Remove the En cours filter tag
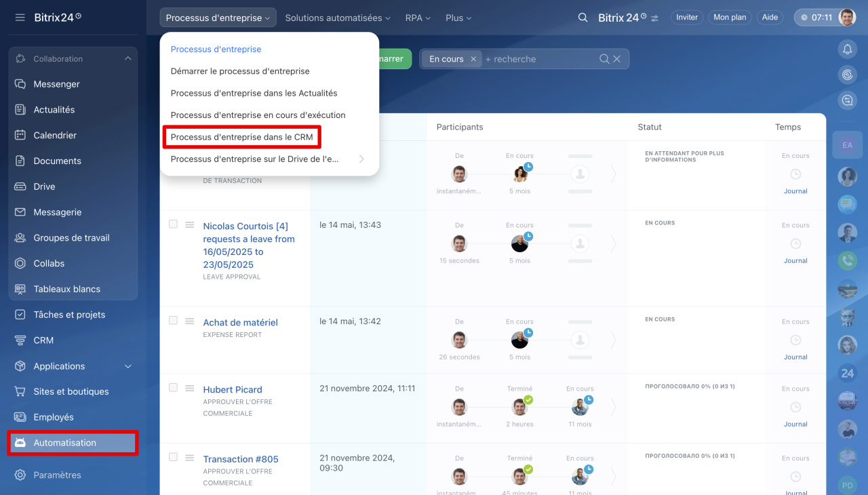 tap(473, 59)
